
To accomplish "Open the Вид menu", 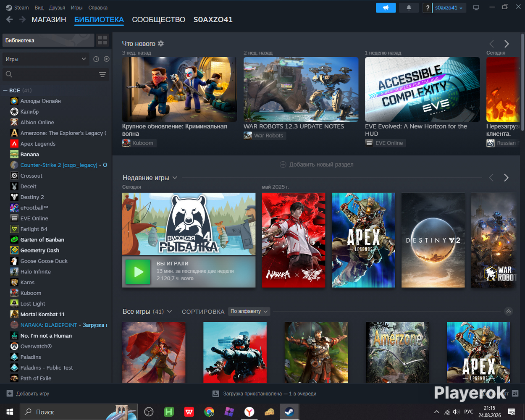I will [x=39, y=8].
